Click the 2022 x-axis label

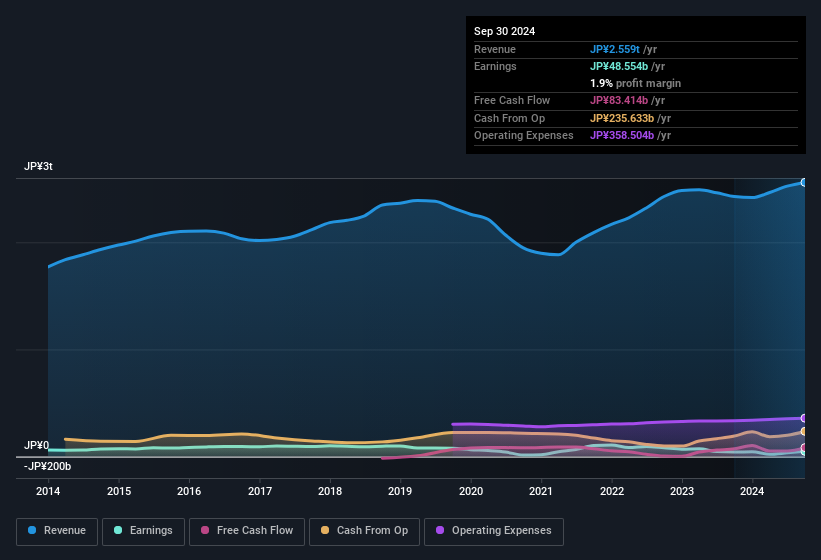pos(612,491)
